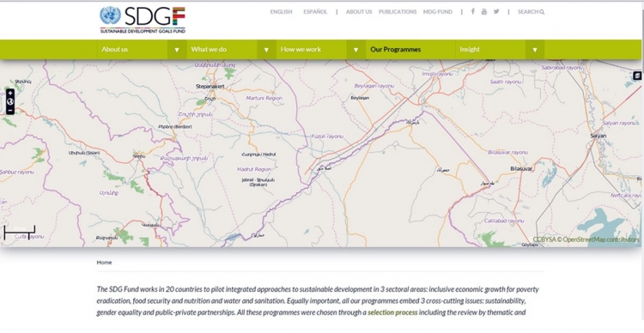Image resolution: width=644 pixels, height=333 pixels.
Task: Open the map layers switcher icon
Action: pyautogui.click(x=637, y=76)
